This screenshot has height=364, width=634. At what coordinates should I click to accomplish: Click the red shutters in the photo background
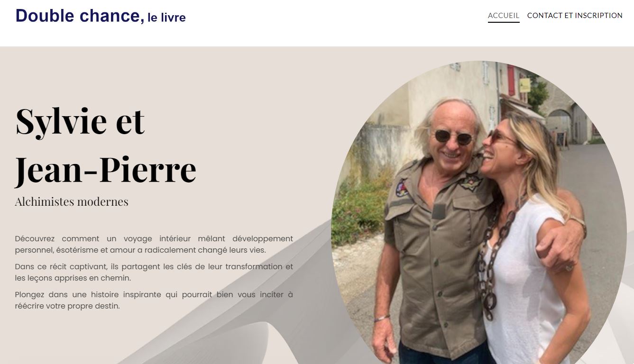[511, 81]
